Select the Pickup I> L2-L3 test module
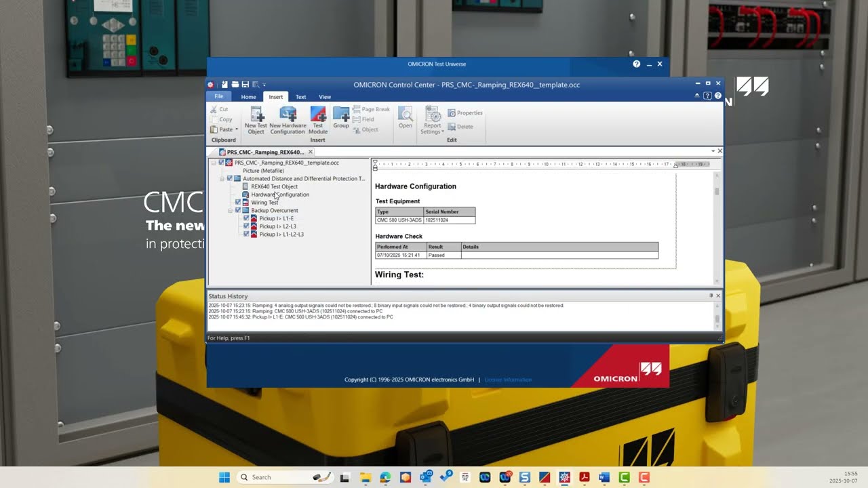The width and height of the screenshot is (868, 488). [277, 226]
